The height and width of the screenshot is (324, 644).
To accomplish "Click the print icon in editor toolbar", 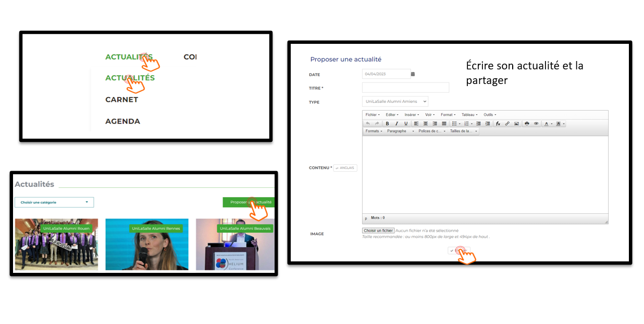I will (527, 124).
